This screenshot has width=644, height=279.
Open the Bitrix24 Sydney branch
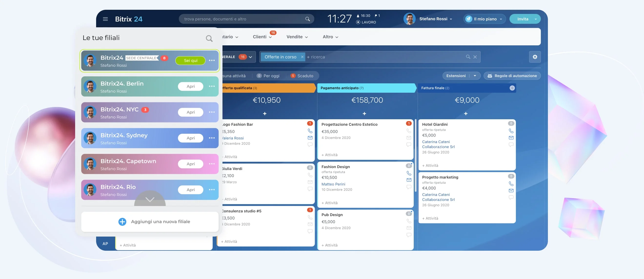191,138
